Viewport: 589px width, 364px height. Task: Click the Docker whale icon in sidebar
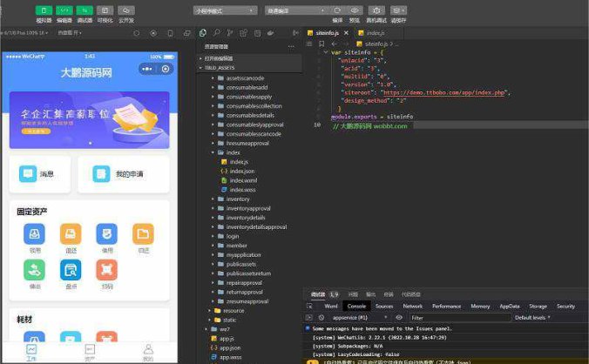270,33
